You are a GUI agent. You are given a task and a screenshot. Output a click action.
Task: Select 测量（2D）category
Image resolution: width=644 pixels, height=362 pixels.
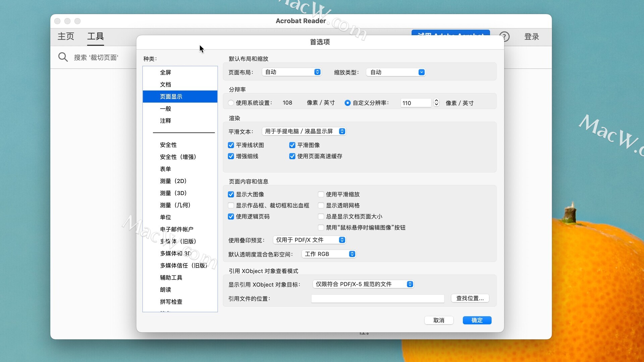click(180, 181)
